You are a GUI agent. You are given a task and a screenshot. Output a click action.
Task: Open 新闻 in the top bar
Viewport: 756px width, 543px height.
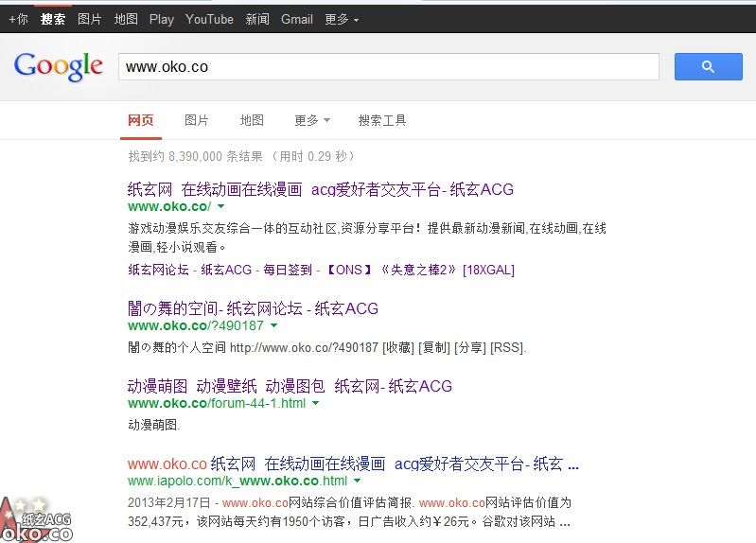[x=257, y=19]
